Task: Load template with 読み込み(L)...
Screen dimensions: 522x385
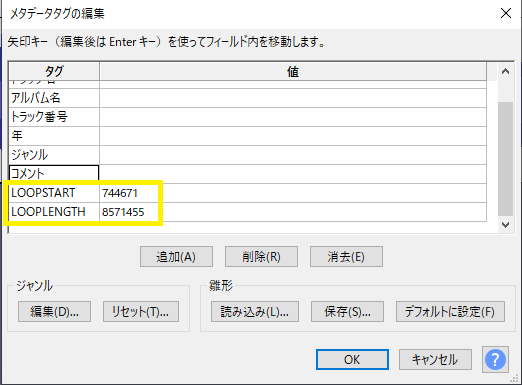Action: pyautogui.click(x=255, y=312)
